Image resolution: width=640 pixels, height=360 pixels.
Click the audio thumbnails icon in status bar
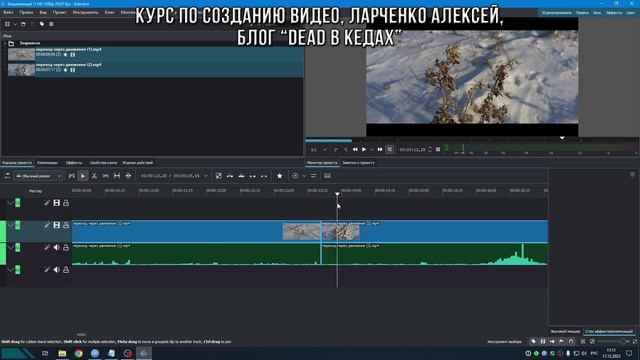[x=552, y=341]
